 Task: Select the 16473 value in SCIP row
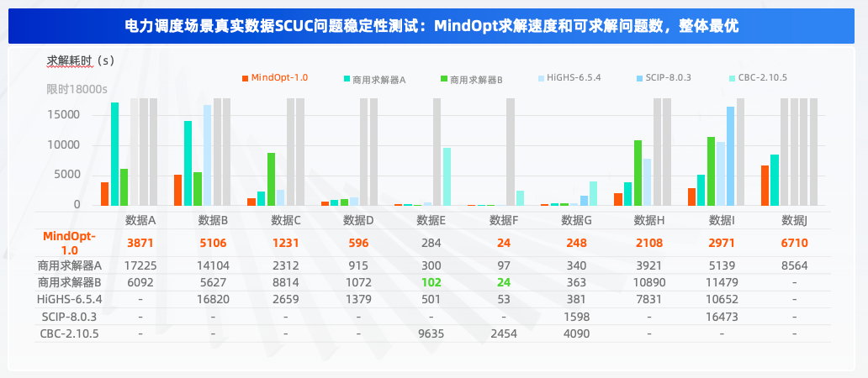[x=722, y=316]
